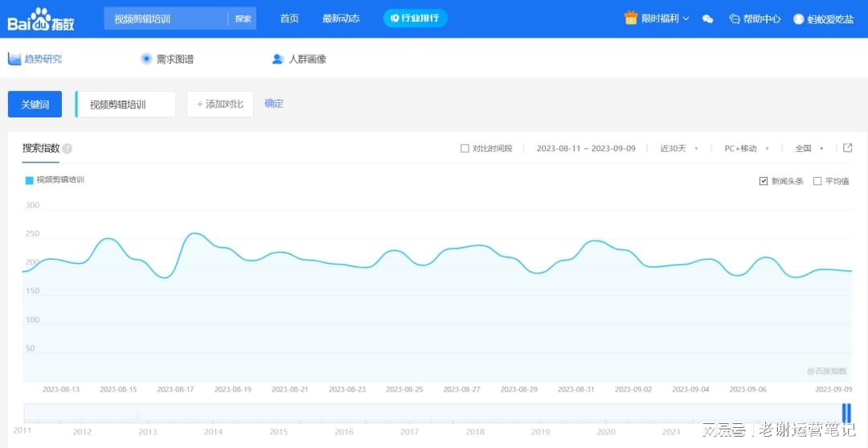Screen dimensions: 868x448
Task: Click the 2019 year label on timeline
Action: [x=540, y=432]
